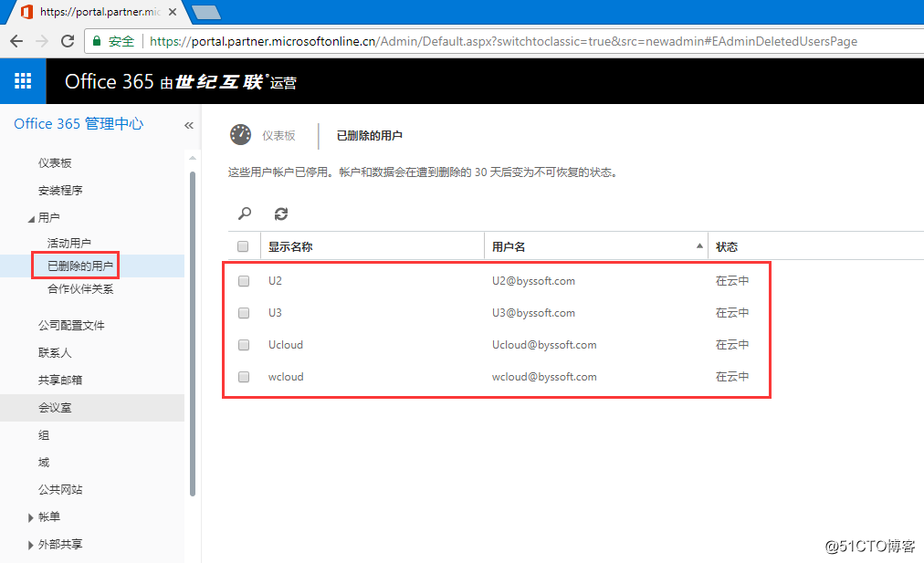Click display name Ucloud in the table
924x563 pixels.
tap(286, 345)
